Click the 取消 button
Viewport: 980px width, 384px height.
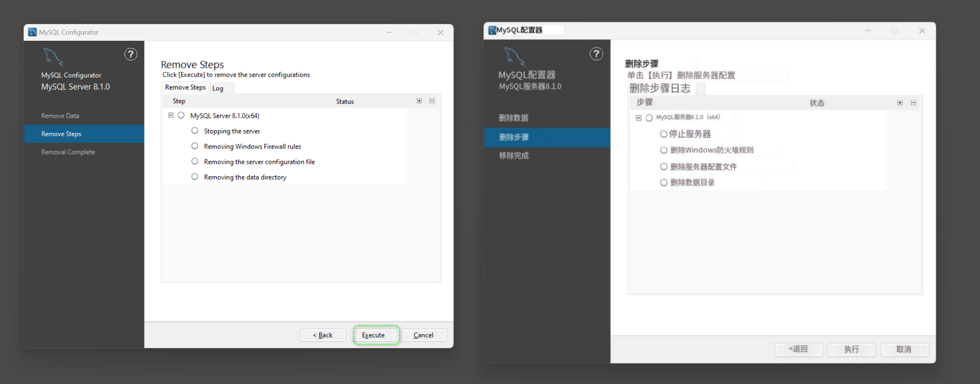[x=904, y=349]
